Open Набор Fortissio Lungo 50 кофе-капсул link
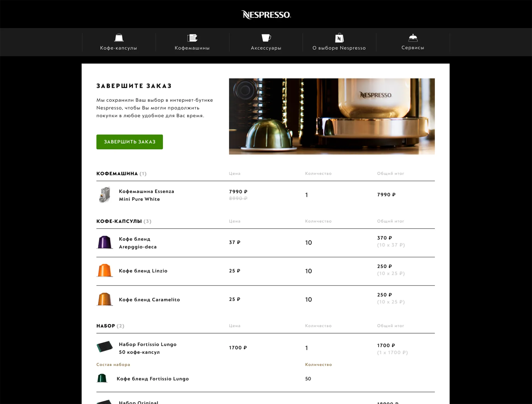 click(148, 348)
